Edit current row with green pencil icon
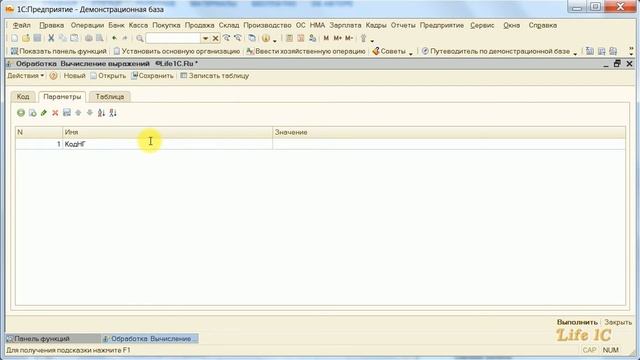This screenshot has width=640, height=360. (x=44, y=113)
